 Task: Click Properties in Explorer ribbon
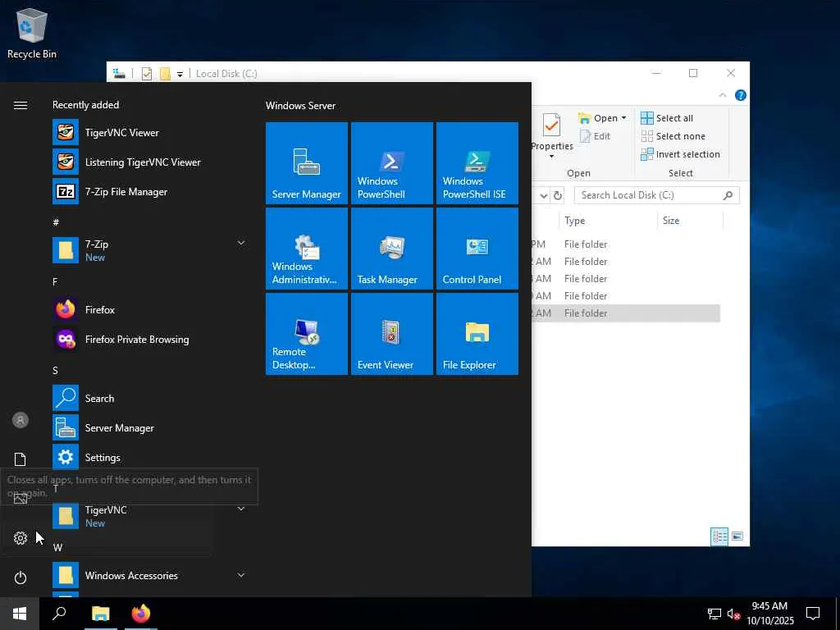[x=551, y=130]
